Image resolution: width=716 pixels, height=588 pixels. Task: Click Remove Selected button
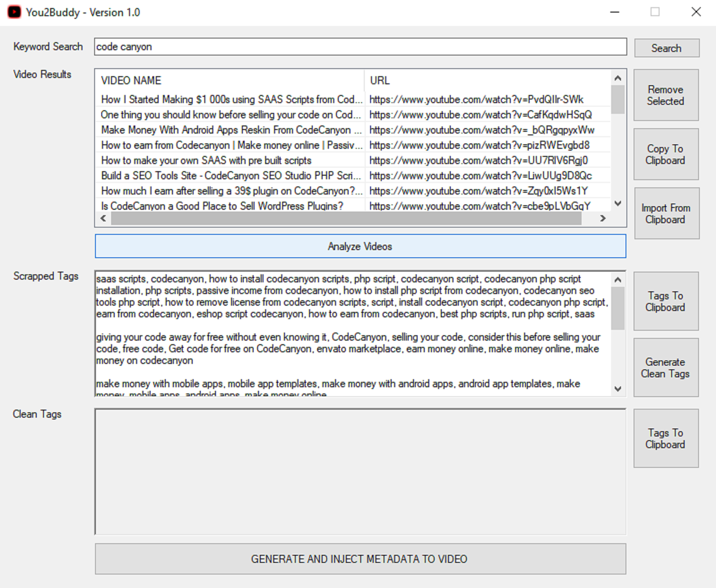click(x=666, y=95)
